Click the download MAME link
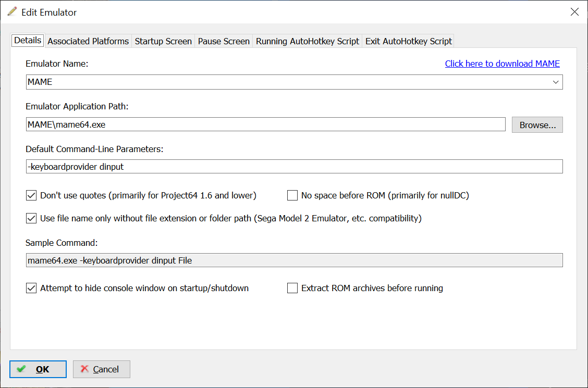Screen dimensions: 588x388 click(x=502, y=64)
